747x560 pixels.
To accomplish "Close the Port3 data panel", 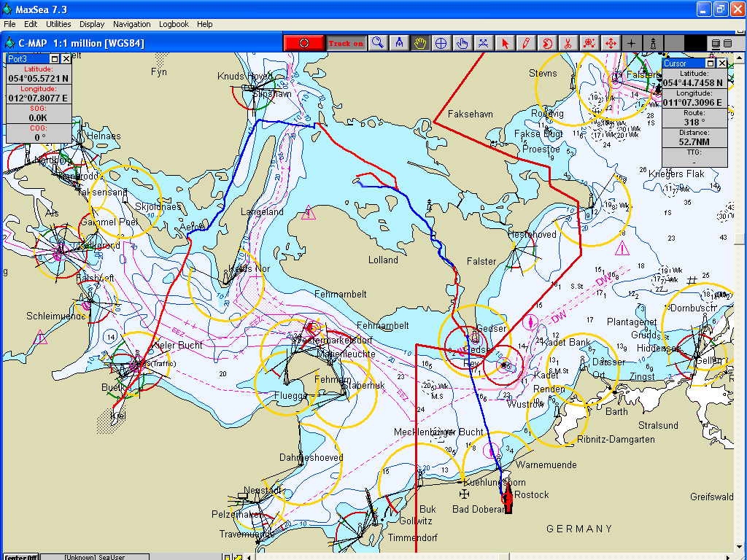I will tap(66, 58).
